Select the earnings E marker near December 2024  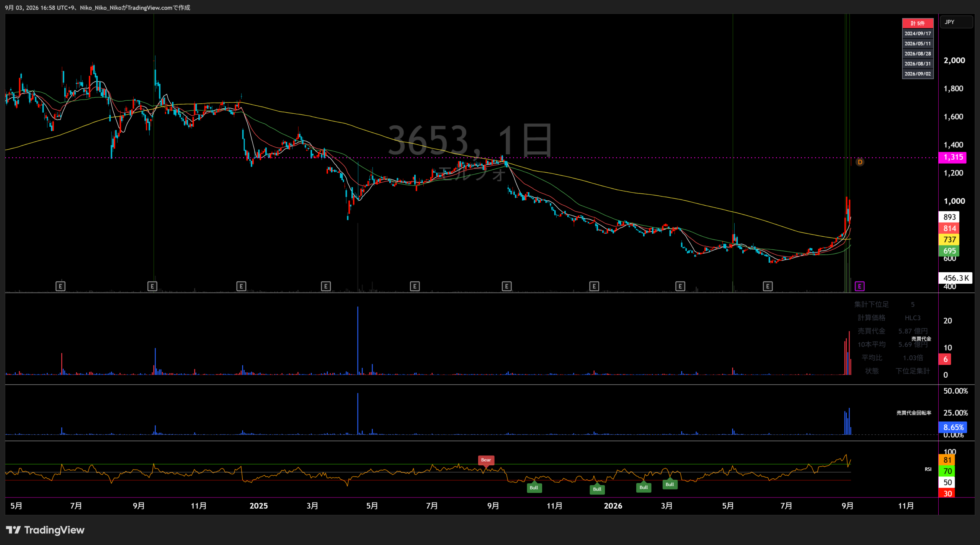(x=241, y=286)
